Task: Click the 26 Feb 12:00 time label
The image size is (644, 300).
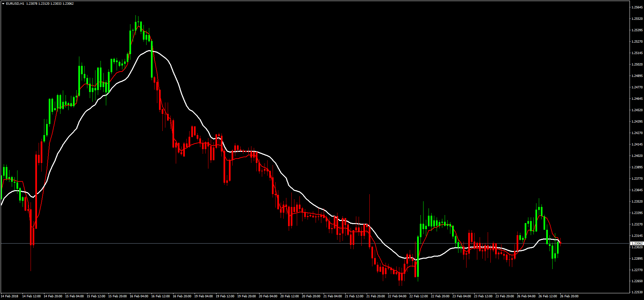Action: (548, 296)
